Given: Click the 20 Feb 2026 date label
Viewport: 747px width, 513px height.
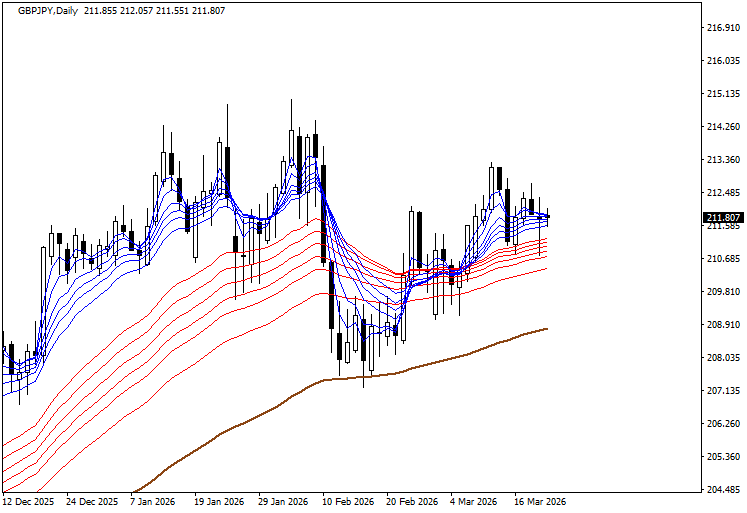Looking at the screenshot, I should point(411,502).
